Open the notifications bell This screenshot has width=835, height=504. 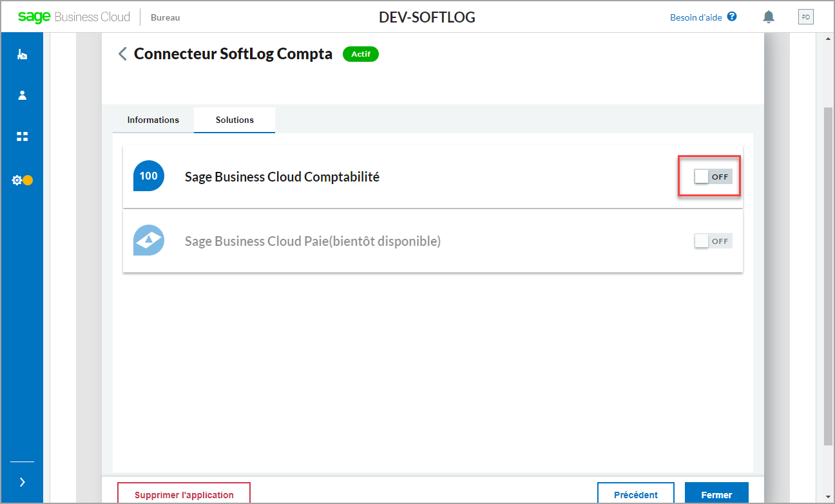coord(769,17)
